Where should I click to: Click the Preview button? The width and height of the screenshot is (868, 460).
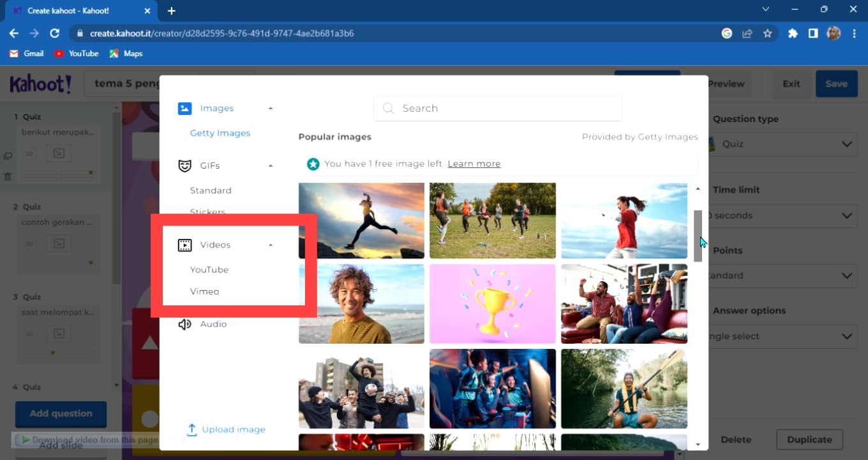(x=726, y=84)
